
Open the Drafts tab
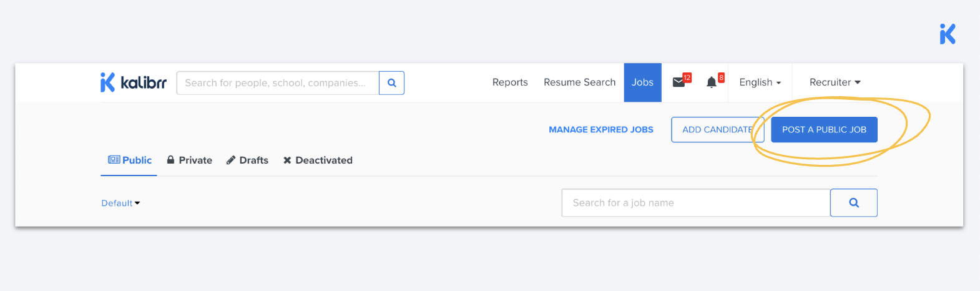point(247,160)
